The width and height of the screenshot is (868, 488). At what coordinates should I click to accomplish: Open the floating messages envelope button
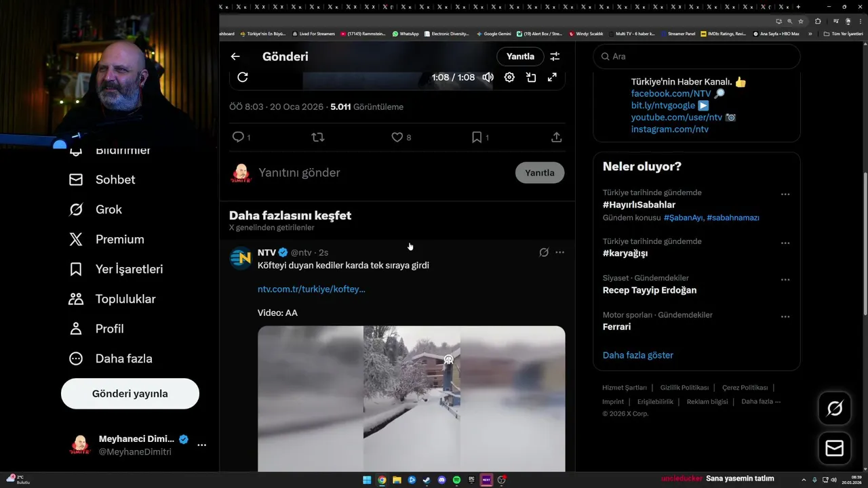pyautogui.click(x=835, y=449)
